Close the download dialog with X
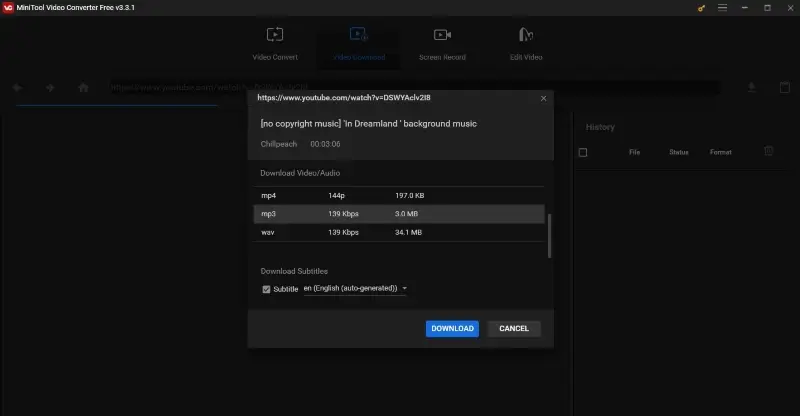Viewport: 800px width, 416px height. [543, 99]
